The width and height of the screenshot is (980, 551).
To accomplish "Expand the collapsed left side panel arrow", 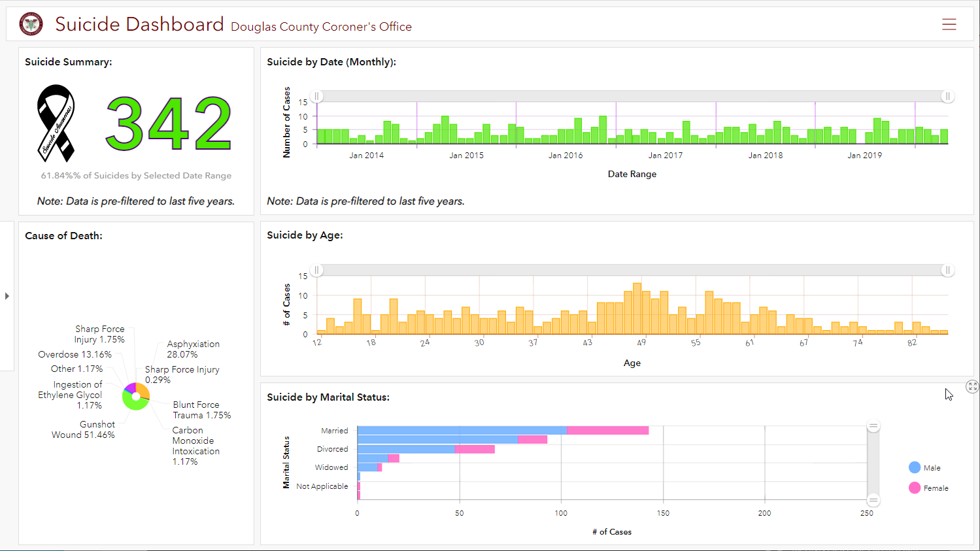I will [x=7, y=295].
